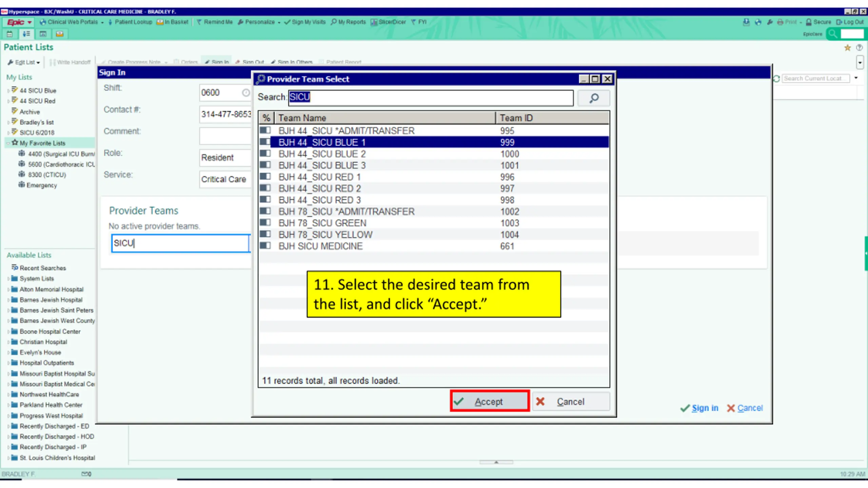Open dropdown beside Search Current Location
Image resolution: width=868 pixels, height=488 pixels.
[x=856, y=78]
